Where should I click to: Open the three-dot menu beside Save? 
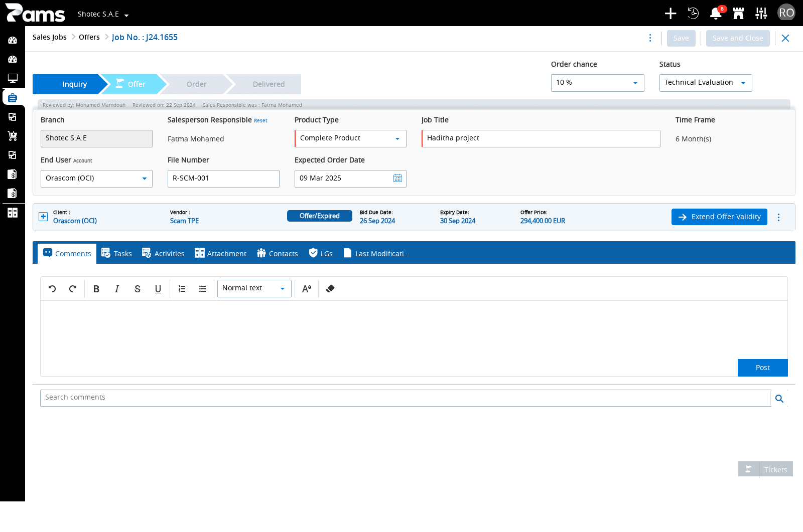tap(650, 38)
